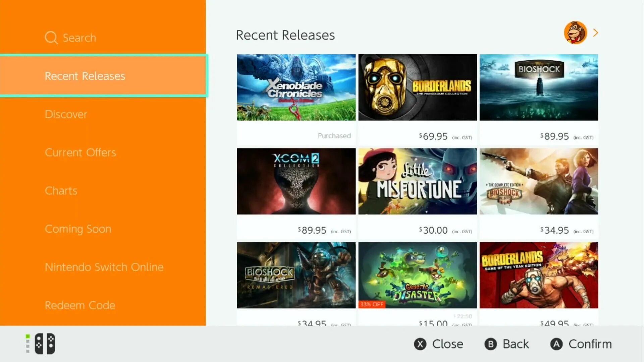644x362 pixels.
Task: Open BioShock game page
Action: pyautogui.click(x=539, y=87)
